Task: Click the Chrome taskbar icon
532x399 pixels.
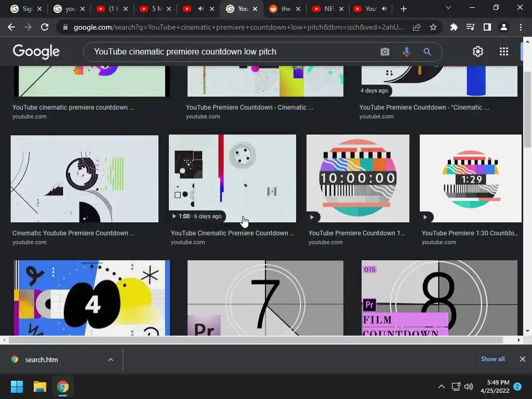Action: [63, 387]
